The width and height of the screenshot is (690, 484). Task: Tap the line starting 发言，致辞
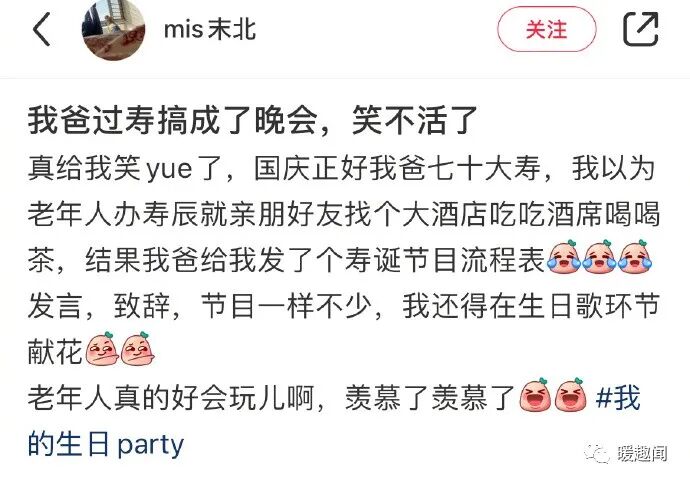343,305
